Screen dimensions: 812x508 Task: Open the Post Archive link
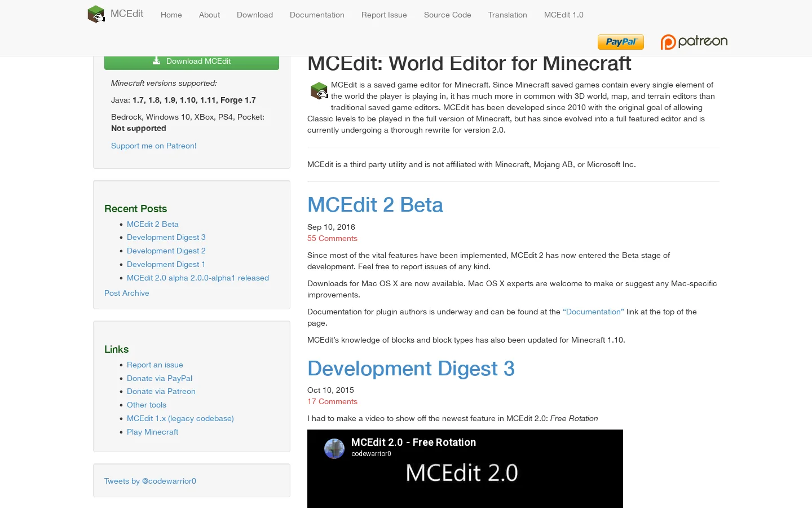point(127,293)
